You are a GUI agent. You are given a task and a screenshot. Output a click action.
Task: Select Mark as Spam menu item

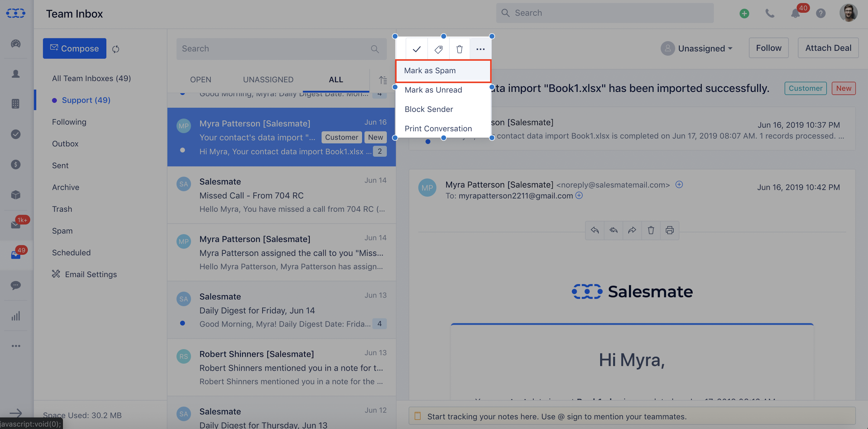(x=443, y=71)
